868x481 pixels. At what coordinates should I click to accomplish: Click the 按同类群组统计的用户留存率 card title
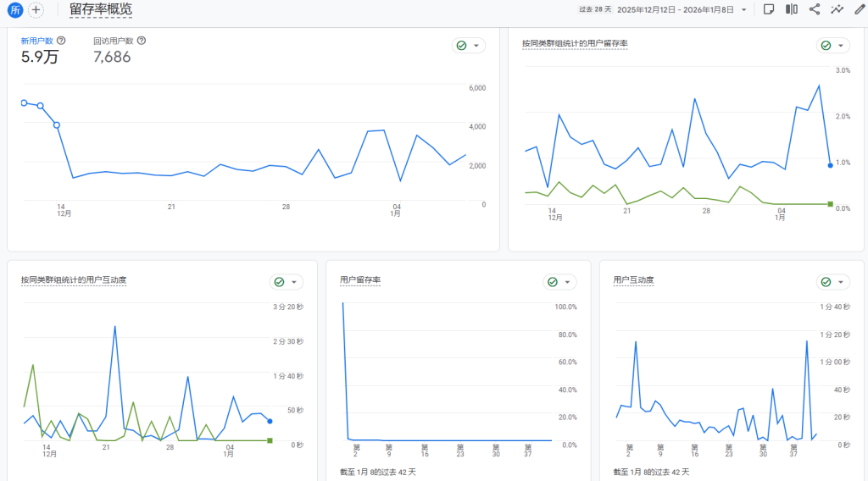click(575, 43)
